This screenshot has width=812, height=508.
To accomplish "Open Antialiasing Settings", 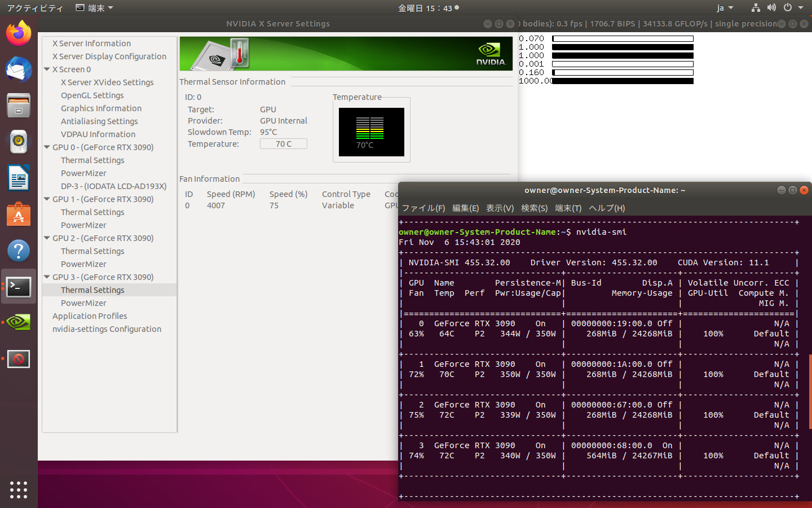I will tap(99, 121).
